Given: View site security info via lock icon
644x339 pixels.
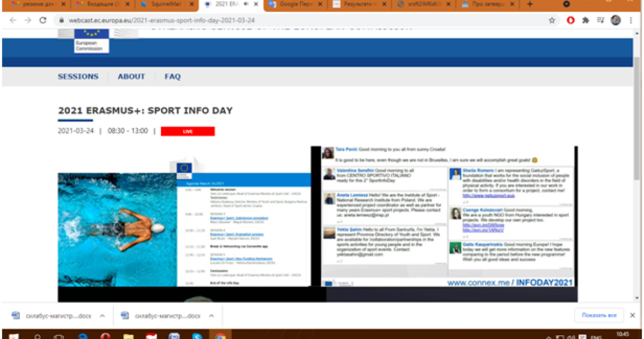Looking at the screenshot, I should pos(61,20).
